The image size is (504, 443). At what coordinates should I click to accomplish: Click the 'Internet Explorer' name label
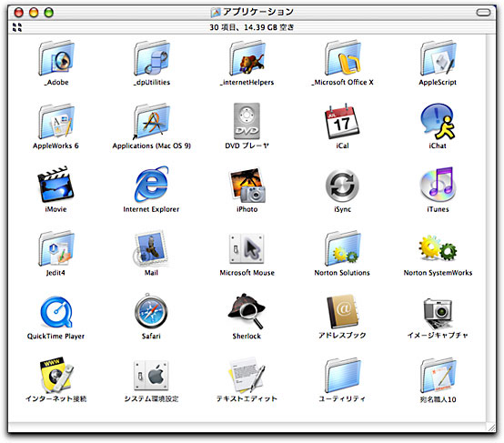point(151,209)
